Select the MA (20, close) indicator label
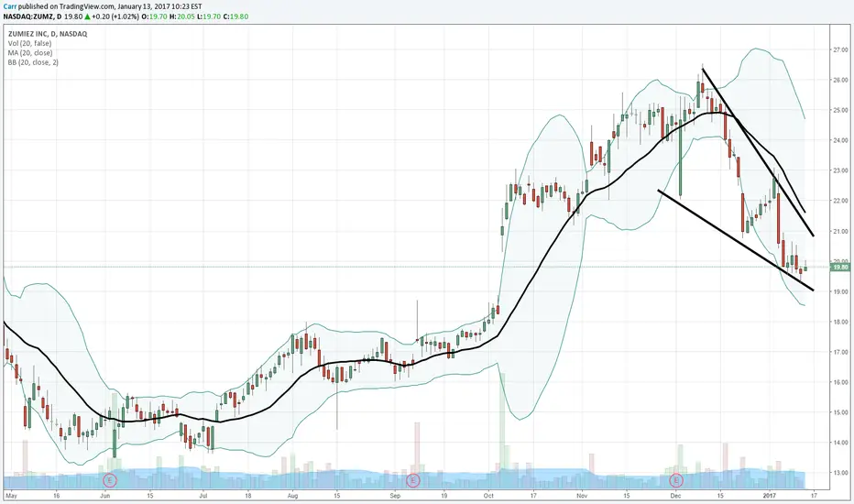Image resolution: width=854 pixels, height=504 pixels. tap(30, 53)
